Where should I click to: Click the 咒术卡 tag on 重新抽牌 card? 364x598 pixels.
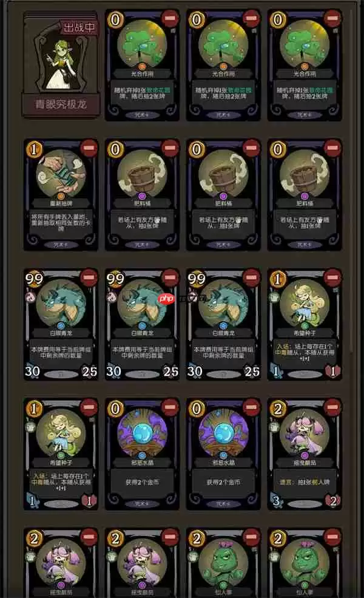(61, 245)
